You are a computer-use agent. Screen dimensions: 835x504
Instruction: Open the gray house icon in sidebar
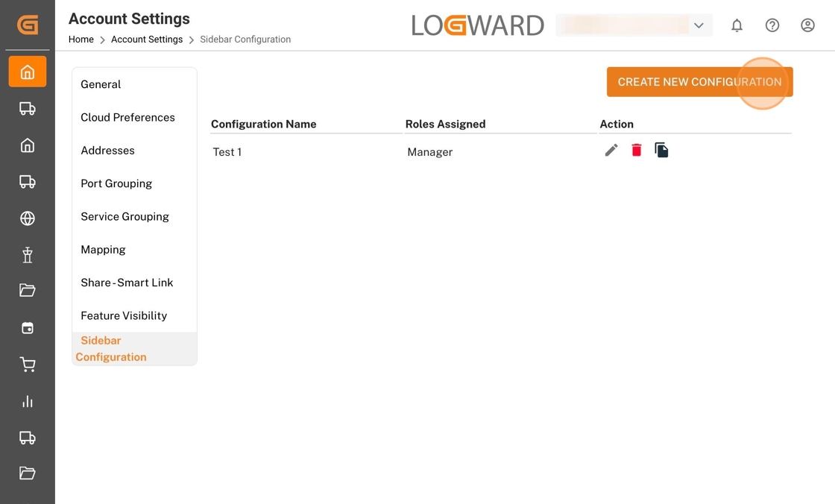[x=27, y=145]
